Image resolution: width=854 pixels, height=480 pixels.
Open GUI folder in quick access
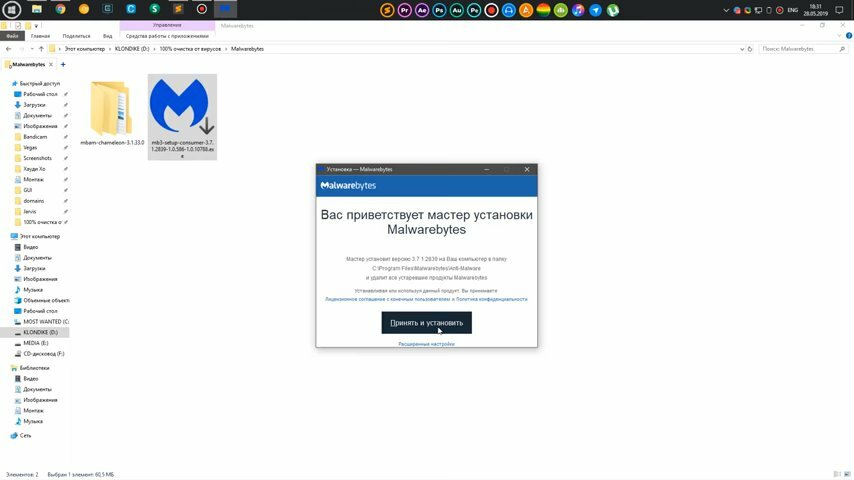[28, 190]
